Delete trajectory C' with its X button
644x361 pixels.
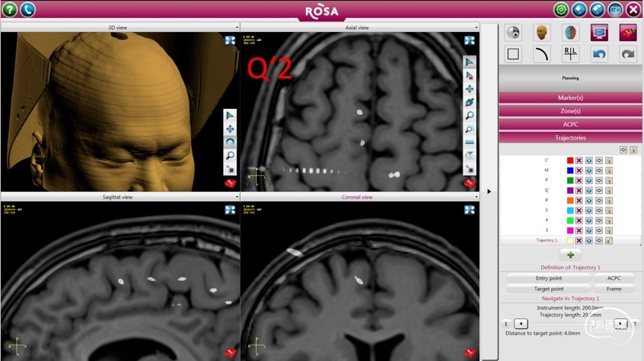pos(578,160)
